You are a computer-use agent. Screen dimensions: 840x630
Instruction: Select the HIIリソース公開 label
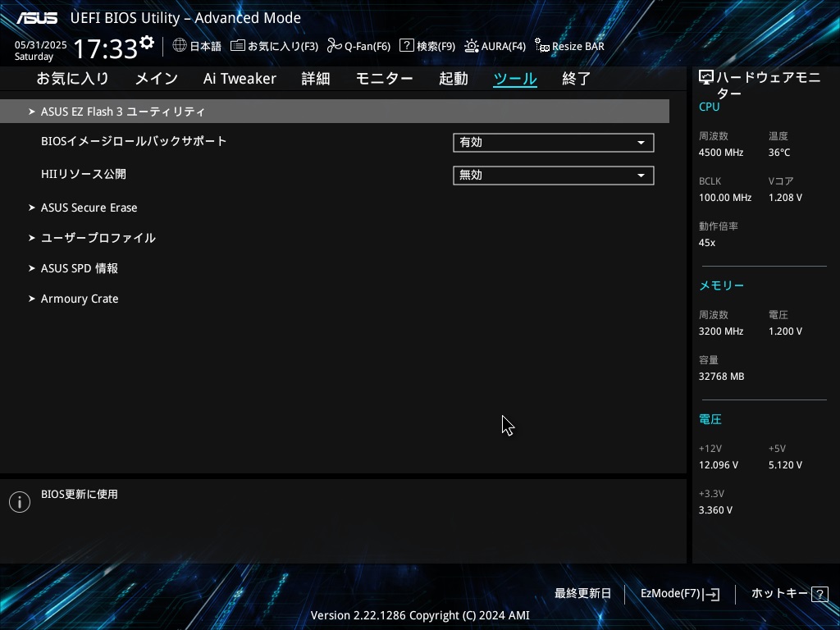point(84,174)
